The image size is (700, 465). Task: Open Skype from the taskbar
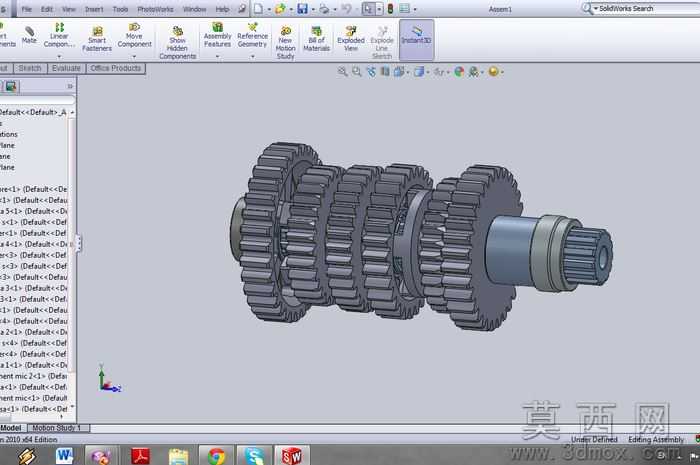point(254,456)
